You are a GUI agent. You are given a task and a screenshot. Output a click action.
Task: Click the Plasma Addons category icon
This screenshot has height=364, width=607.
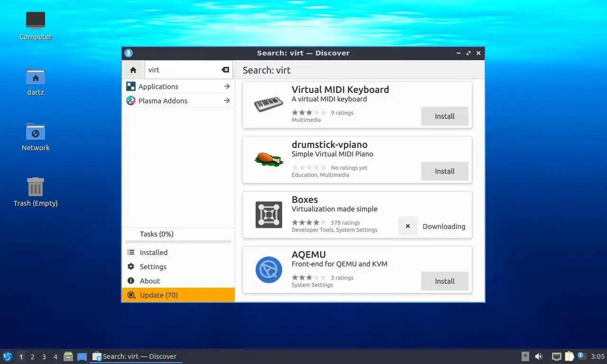coord(130,100)
